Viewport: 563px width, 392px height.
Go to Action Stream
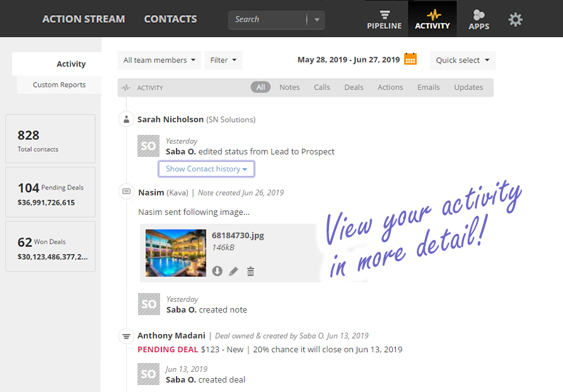point(84,19)
